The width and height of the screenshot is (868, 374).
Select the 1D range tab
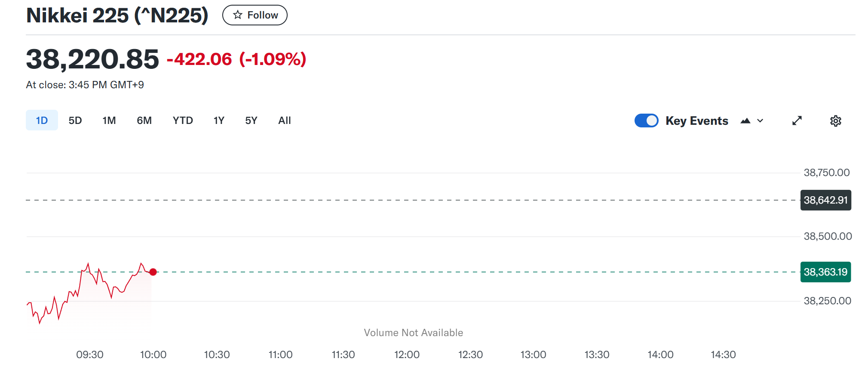[42, 121]
